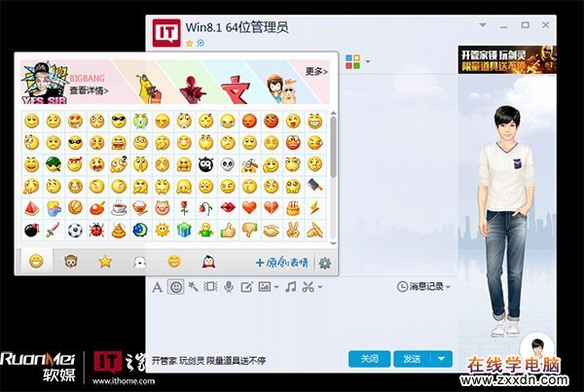Viewport: 584px width, 392px height.
Task: Open the handwriting edit pad icon
Action: pyautogui.click(x=246, y=287)
